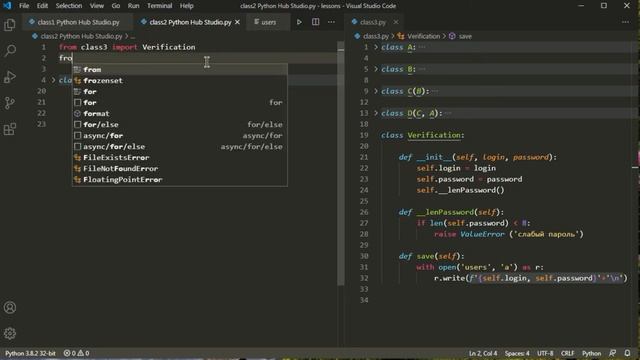Open the Help menu
The height and width of the screenshot is (360, 640).
[x=187, y=6]
